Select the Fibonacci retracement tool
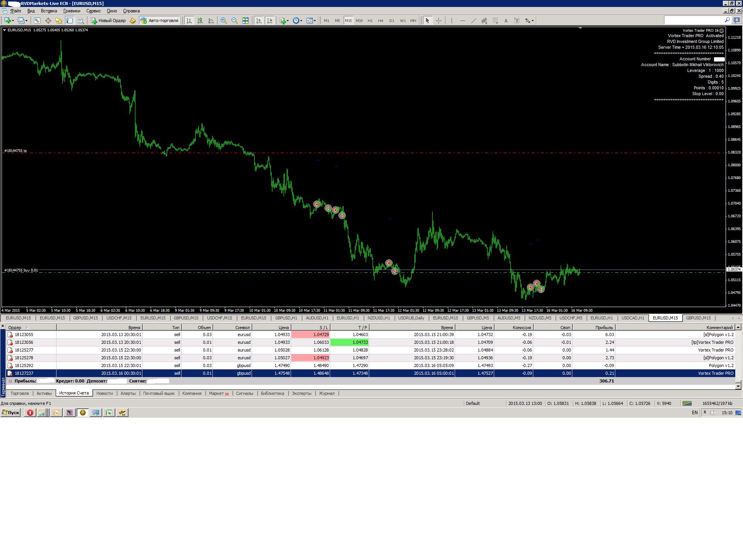This screenshot has width=743, height=560. tap(495, 20)
